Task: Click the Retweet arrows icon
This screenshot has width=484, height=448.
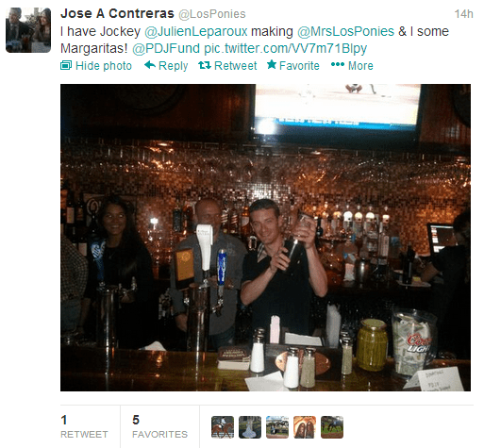Action: click(205, 65)
